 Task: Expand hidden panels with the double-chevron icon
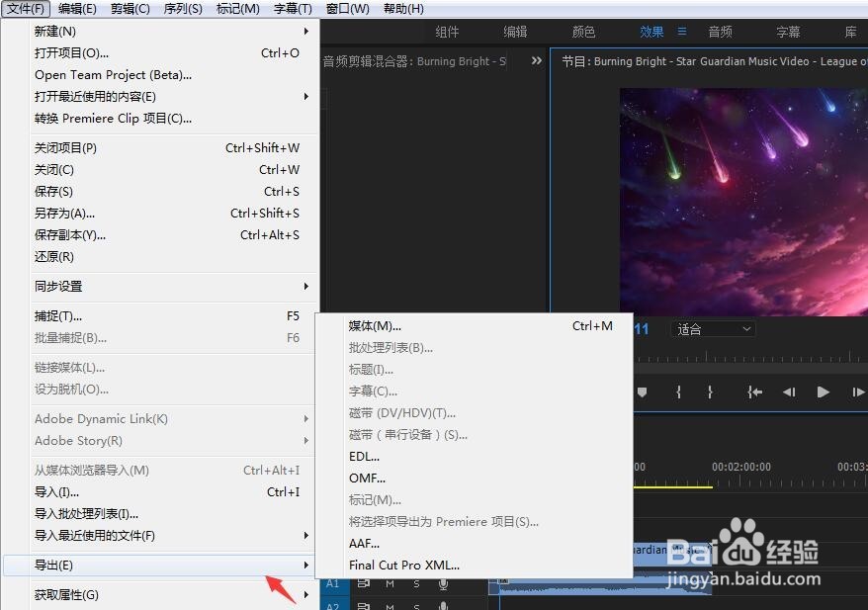[x=537, y=60]
